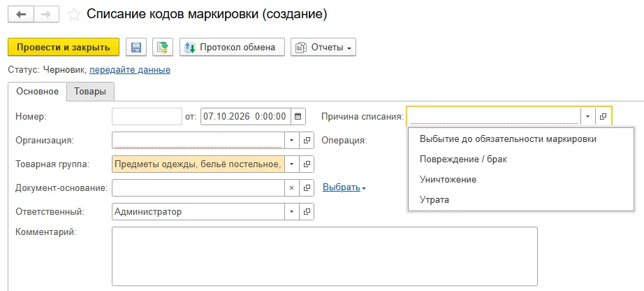Screen dimensions: 644x291
Task: Click the Причина списания input field
Action: click(493, 117)
